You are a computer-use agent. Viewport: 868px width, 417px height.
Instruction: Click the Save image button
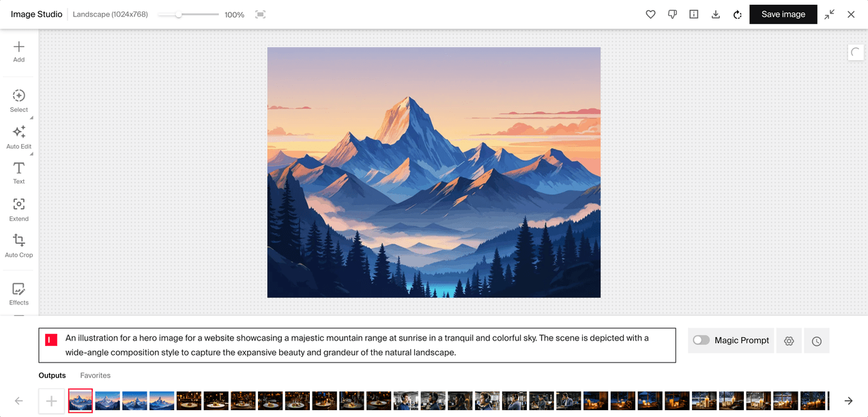783,14
